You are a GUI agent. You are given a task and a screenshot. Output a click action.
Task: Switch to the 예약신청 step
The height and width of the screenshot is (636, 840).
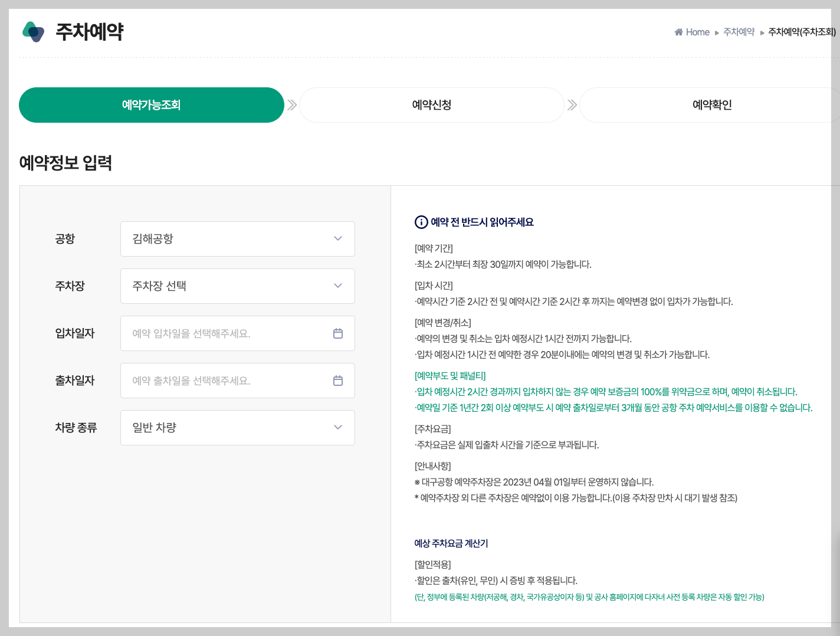tap(431, 105)
